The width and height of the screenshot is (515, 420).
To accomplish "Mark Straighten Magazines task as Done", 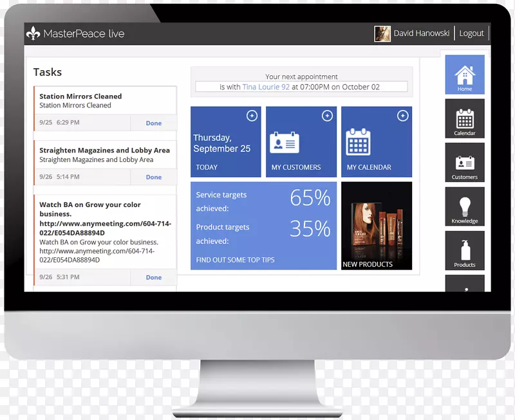I will pos(153,177).
